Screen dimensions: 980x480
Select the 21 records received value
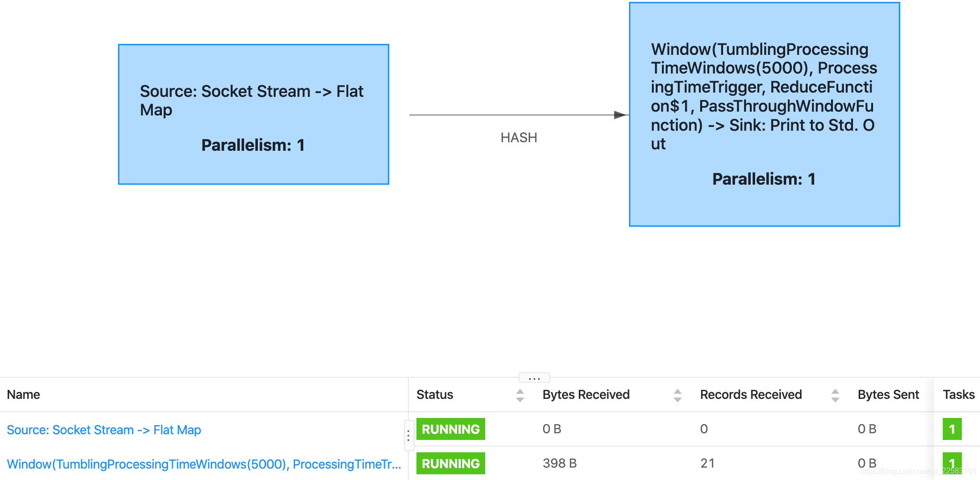(707, 463)
